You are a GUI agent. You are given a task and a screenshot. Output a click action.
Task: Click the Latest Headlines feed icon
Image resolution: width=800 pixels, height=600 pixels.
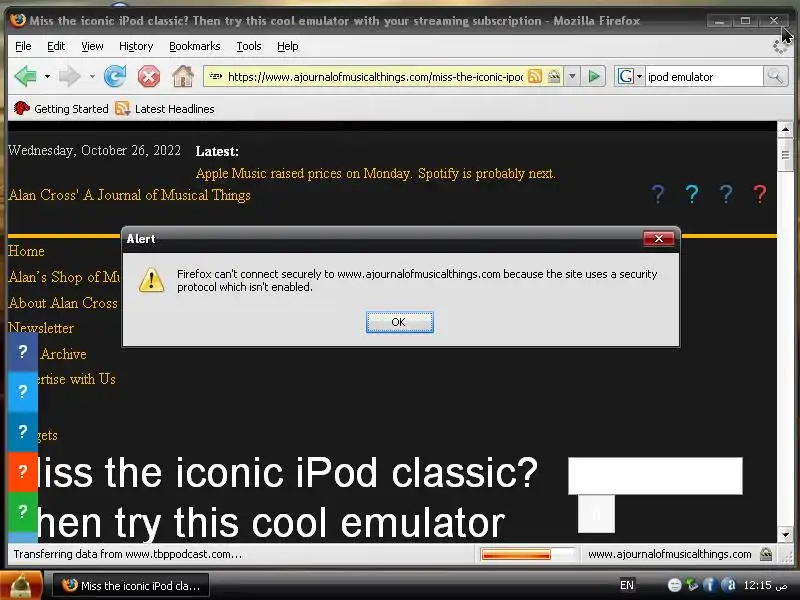click(122, 108)
